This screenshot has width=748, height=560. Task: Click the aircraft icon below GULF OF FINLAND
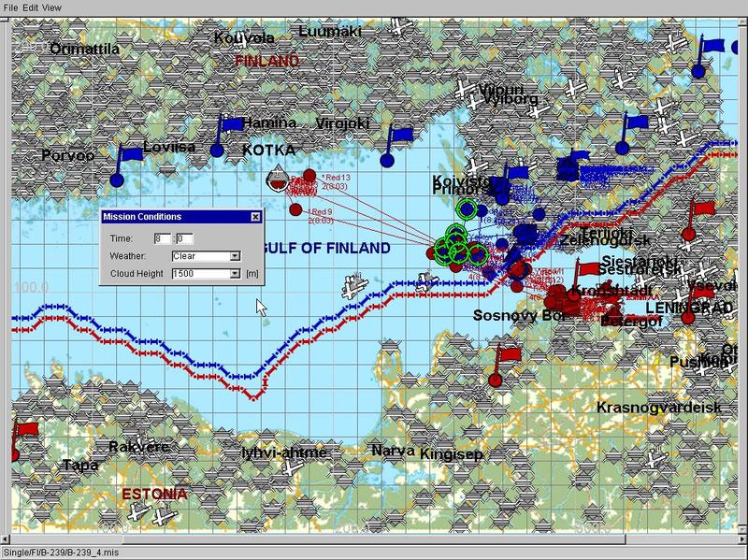pyautogui.click(x=354, y=286)
